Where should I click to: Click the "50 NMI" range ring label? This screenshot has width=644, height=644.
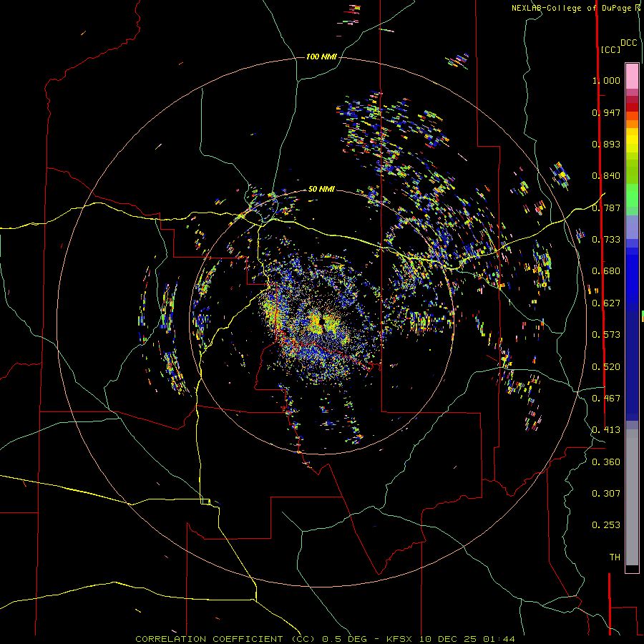click(321, 189)
